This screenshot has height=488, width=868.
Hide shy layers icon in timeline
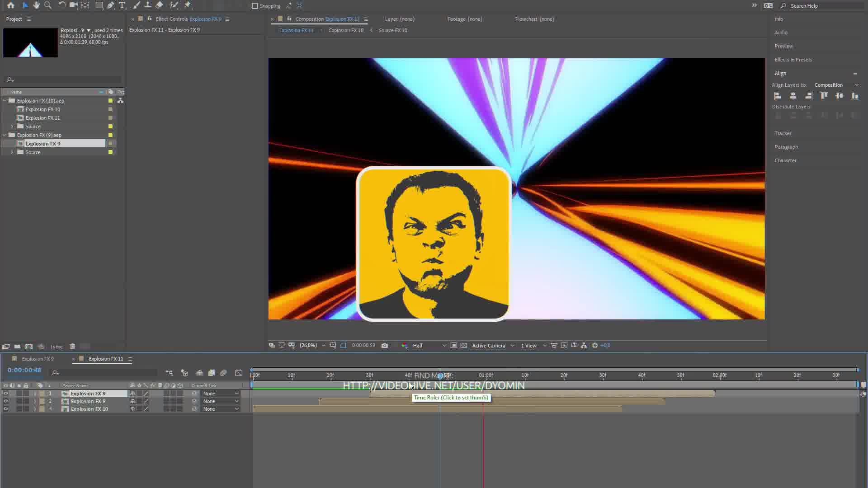point(199,373)
